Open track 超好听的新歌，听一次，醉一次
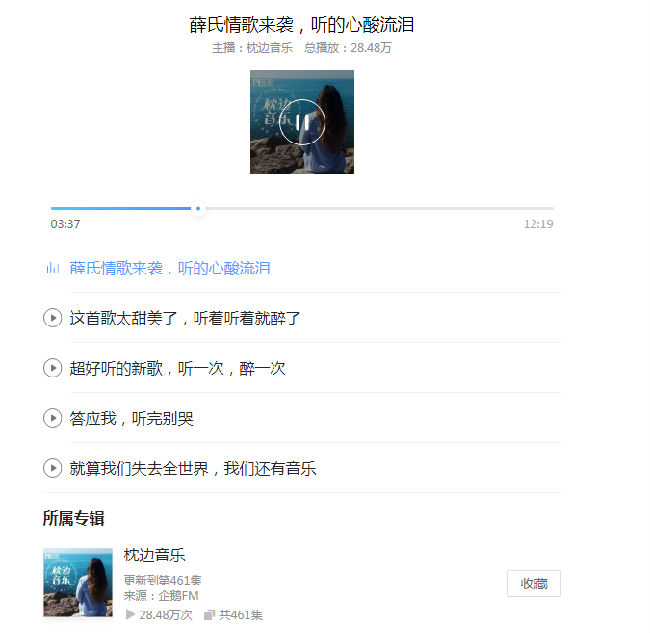650x633 pixels. click(x=177, y=368)
